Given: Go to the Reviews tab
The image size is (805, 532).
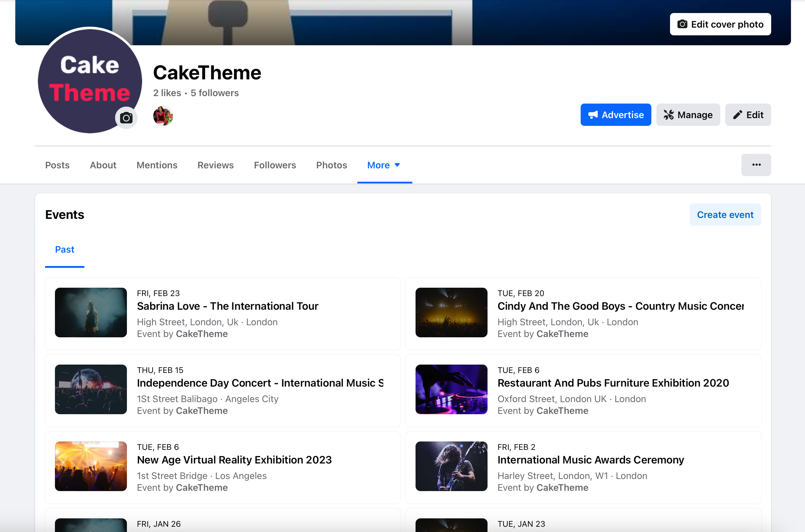Looking at the screenshot, I should [215, 165].
